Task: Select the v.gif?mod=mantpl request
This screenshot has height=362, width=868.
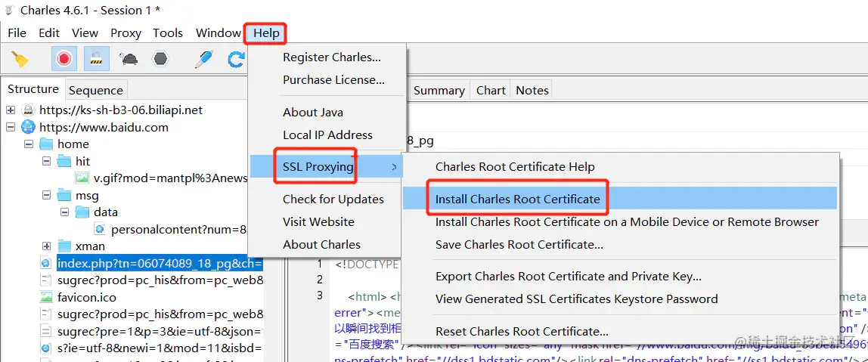Action: (170, 178)
